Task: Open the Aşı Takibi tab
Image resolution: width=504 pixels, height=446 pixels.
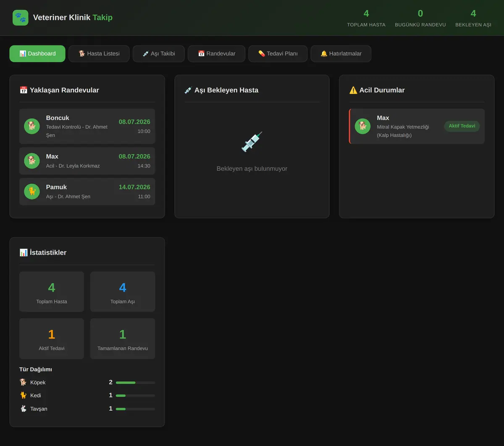Action: (x=159, y=54)
